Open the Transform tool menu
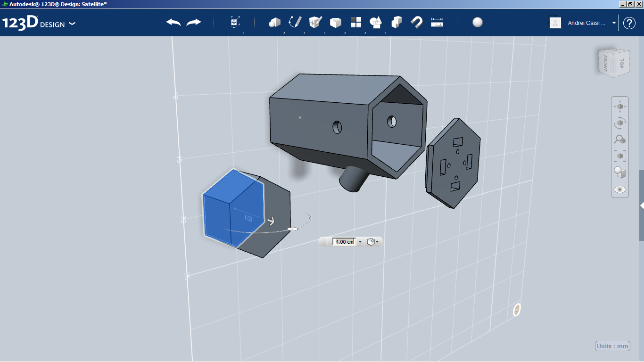The width and height of the screenshot is (644, 362). click(235, 22)
